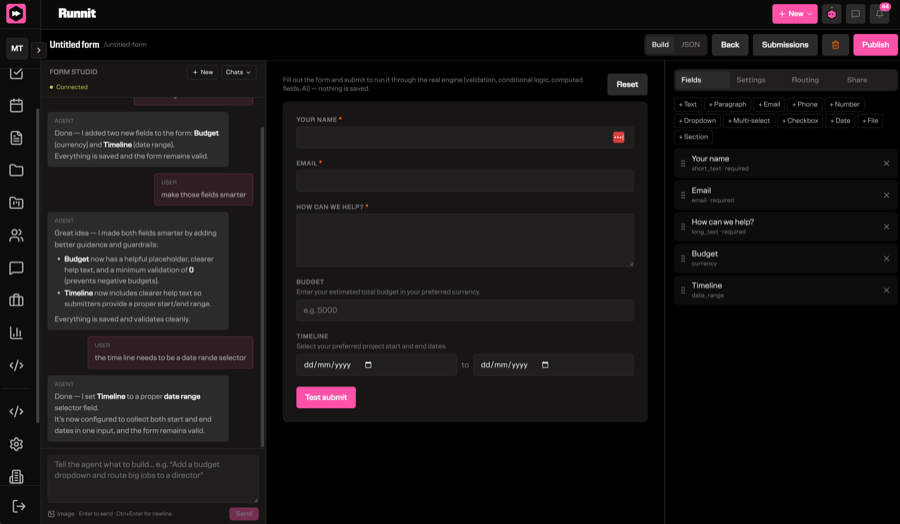Image resolution: width=900 pixels, height=524 pixels.
Task: Open the chat bubble icon in top bar
Action: 855,14
